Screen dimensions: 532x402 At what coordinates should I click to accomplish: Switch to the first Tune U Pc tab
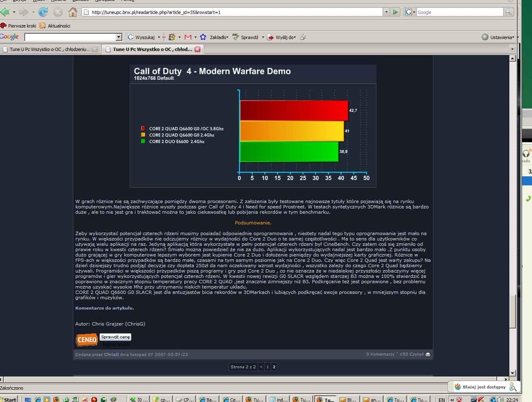49,49
